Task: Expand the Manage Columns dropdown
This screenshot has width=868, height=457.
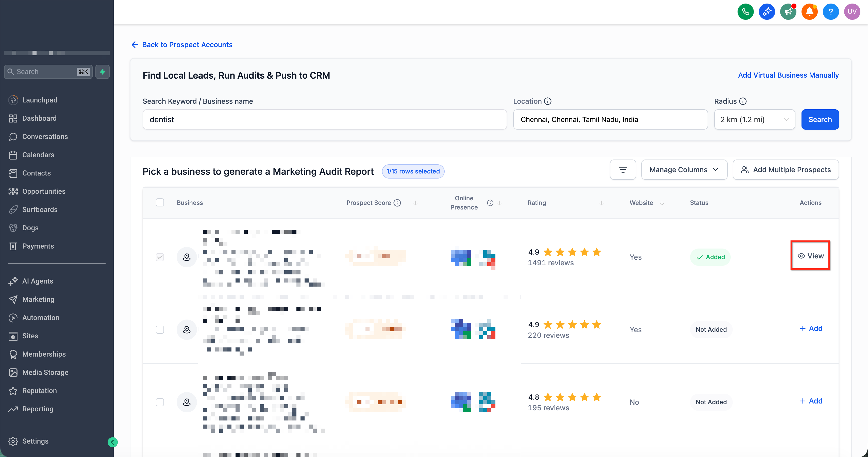Action: (x=684, y=170)
